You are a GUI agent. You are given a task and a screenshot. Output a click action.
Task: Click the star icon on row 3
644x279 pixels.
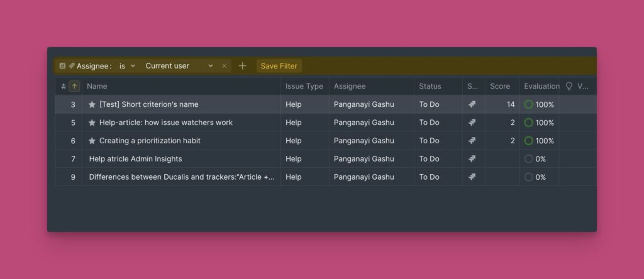click(x=92, y=104)
